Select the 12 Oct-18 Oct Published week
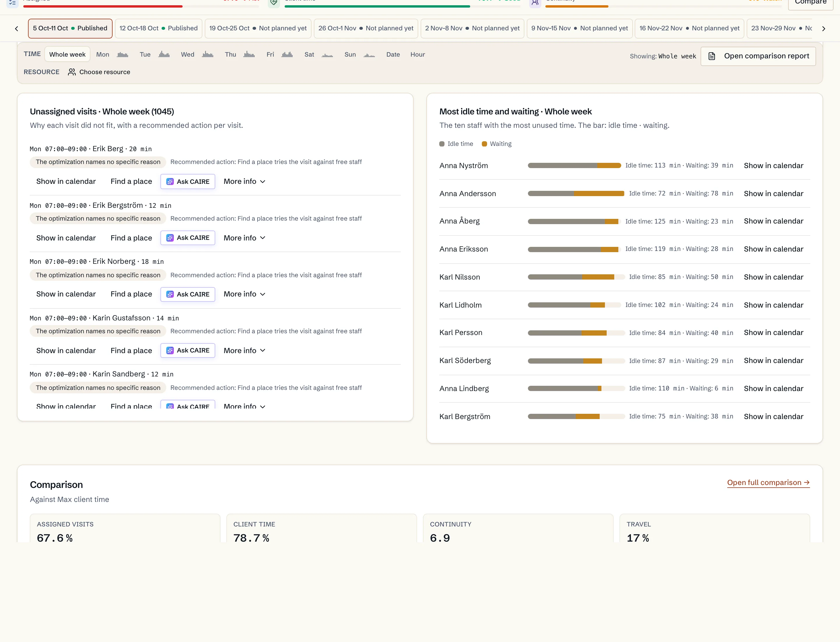 coord(159,28)
